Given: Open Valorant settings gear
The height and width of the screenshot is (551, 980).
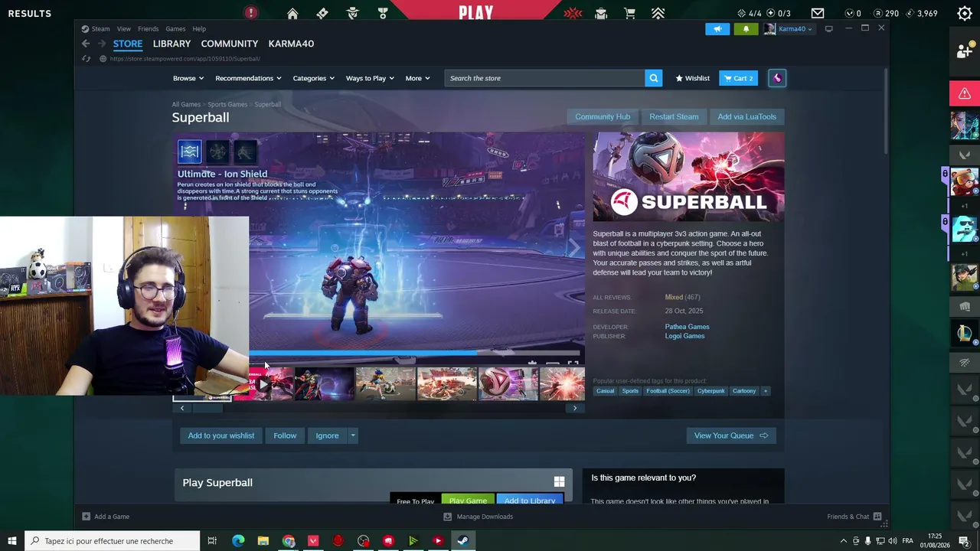Looking at the screenshot, I should click(x=965, y=13).
